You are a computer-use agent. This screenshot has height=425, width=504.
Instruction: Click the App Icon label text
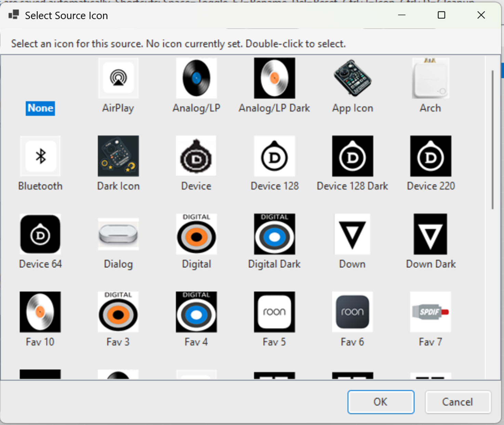click(353, 108)
